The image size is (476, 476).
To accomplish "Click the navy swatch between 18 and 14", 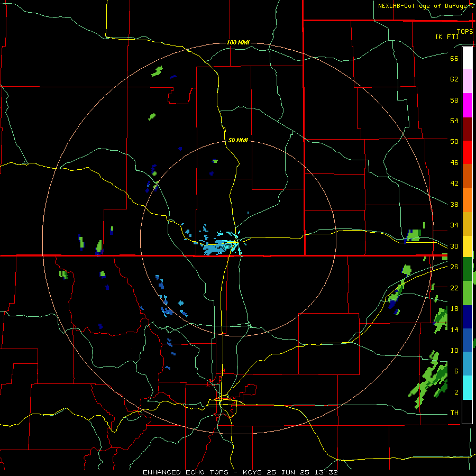I will (467, 317).
